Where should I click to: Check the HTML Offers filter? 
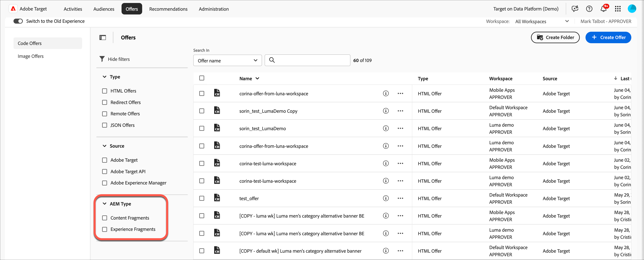[104, 91]
